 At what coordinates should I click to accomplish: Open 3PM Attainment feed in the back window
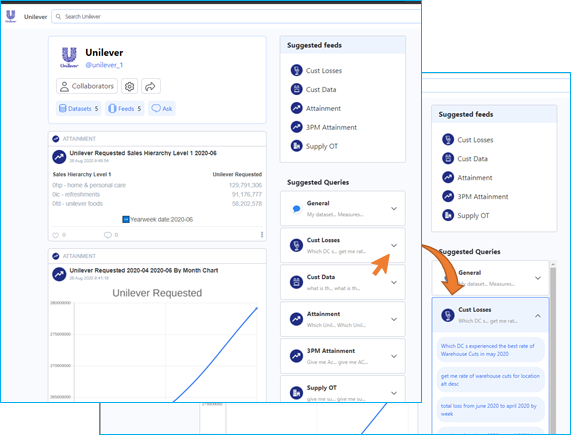475,197
